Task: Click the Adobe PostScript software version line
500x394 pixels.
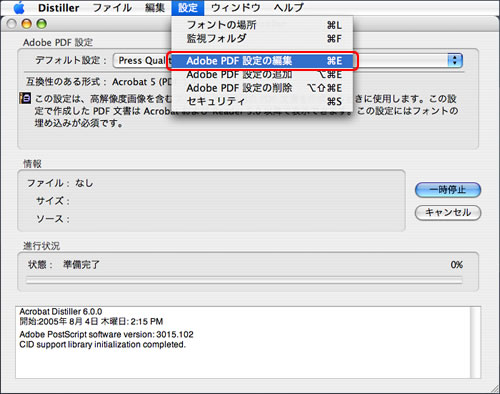Action: click(x=106, y=334)
